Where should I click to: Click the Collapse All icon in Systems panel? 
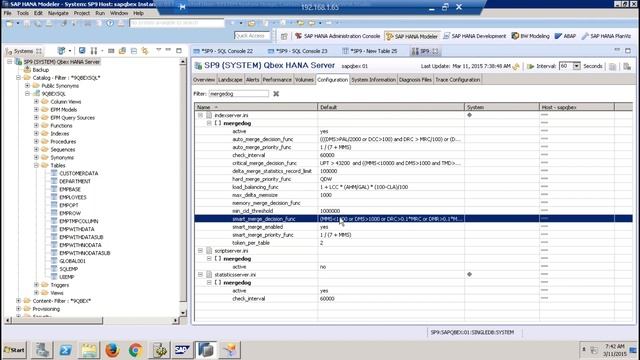pyautogui.click(x=134, y=51)
